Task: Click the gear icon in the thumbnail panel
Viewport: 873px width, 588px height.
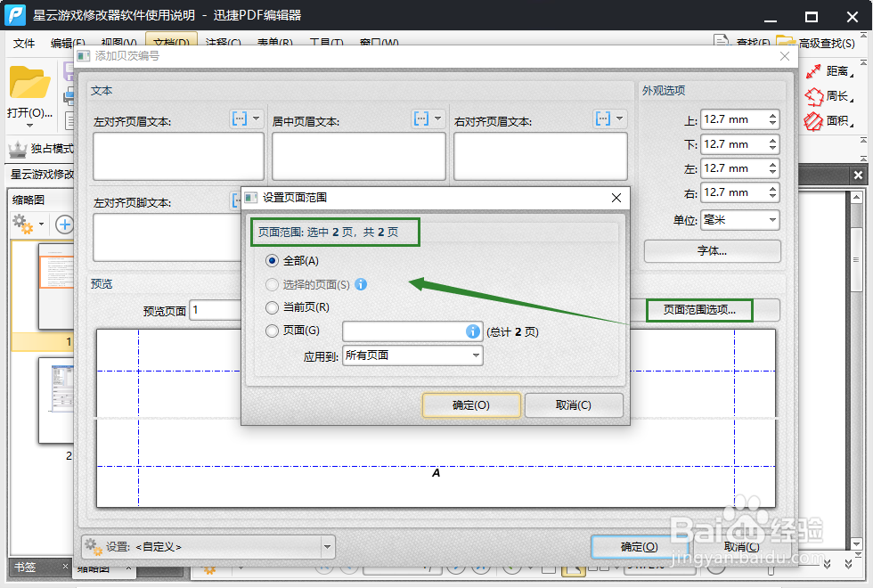Action: point(22,225)
